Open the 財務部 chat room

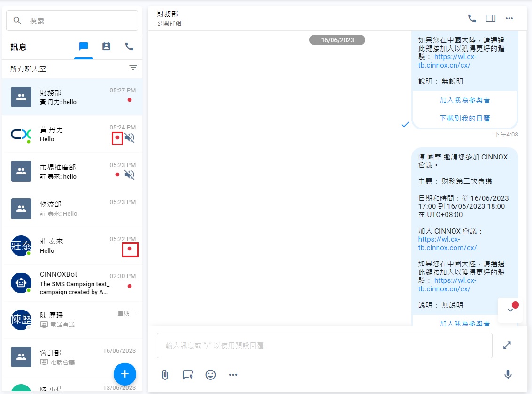point(72,97)
